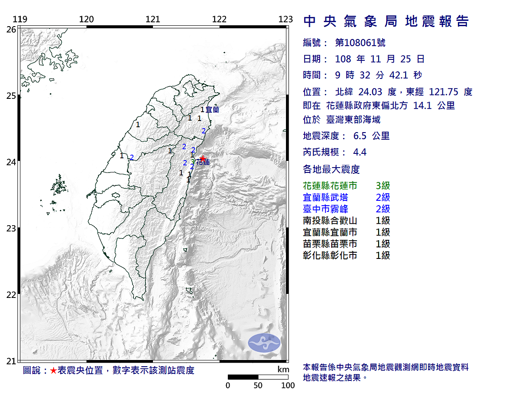Click the row 苗栗縣苗栗市 1級
The width and height of the screenshot is (532, 399).
point(347,243)
